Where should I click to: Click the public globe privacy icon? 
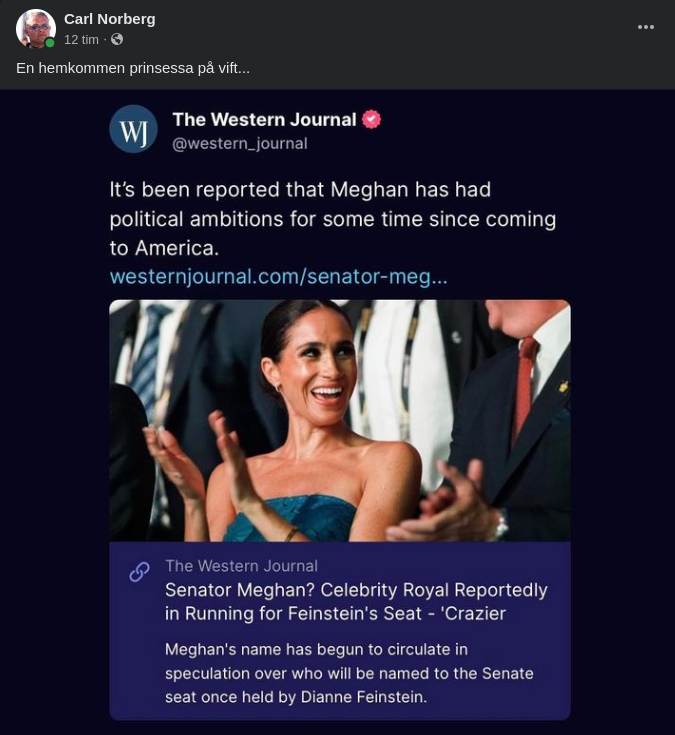click(117, 40)
